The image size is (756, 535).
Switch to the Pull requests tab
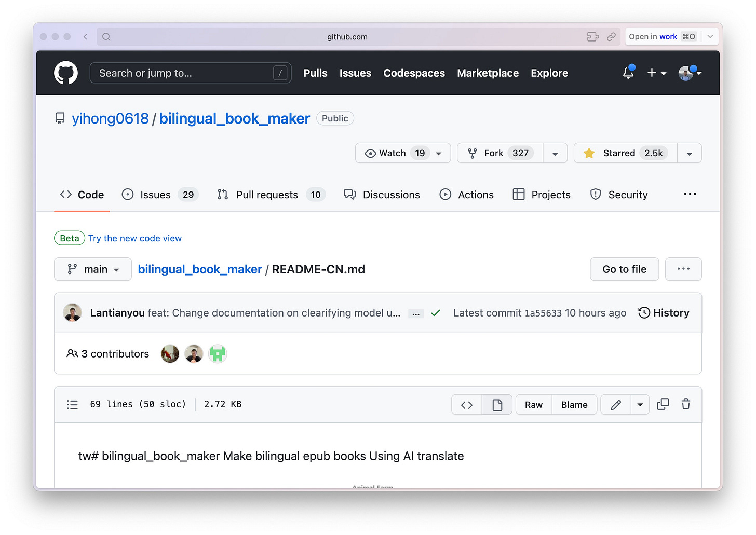tap(266, 195)
